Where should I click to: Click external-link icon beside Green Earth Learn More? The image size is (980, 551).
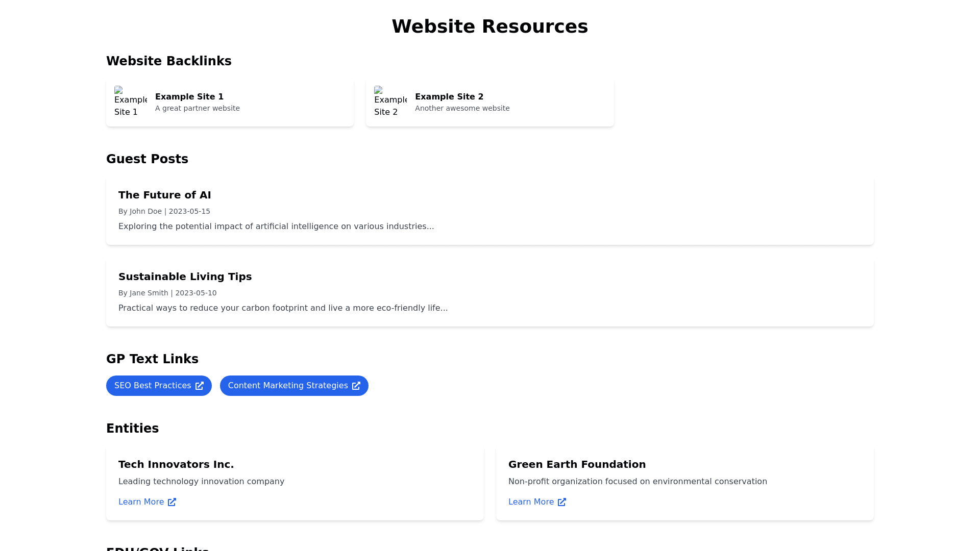click(x=562, y=503)
